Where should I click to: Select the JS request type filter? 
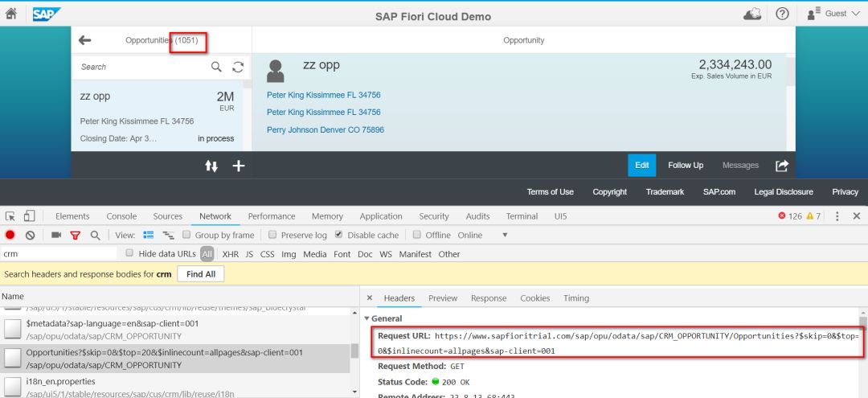point(250,254)
